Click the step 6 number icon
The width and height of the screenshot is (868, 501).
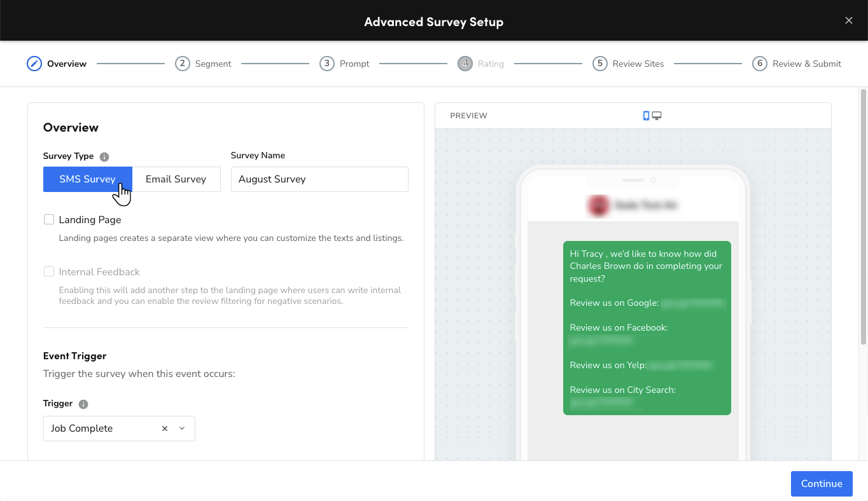pyautogui.click(x=760, y=64)
